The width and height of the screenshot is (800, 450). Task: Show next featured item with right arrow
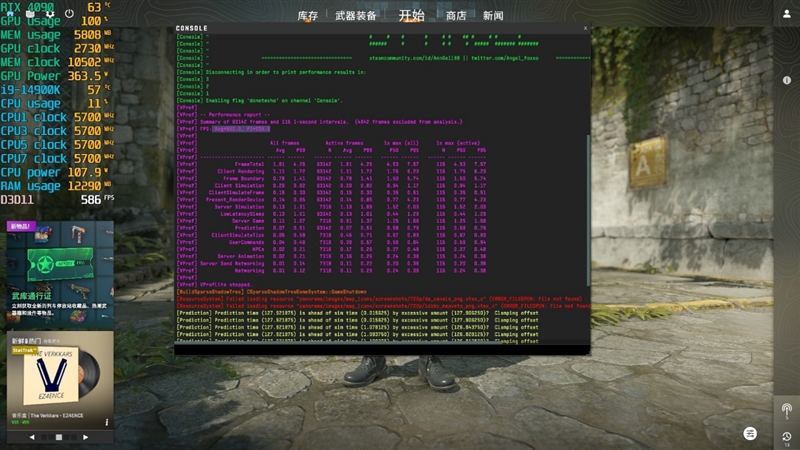pos(85,437)
